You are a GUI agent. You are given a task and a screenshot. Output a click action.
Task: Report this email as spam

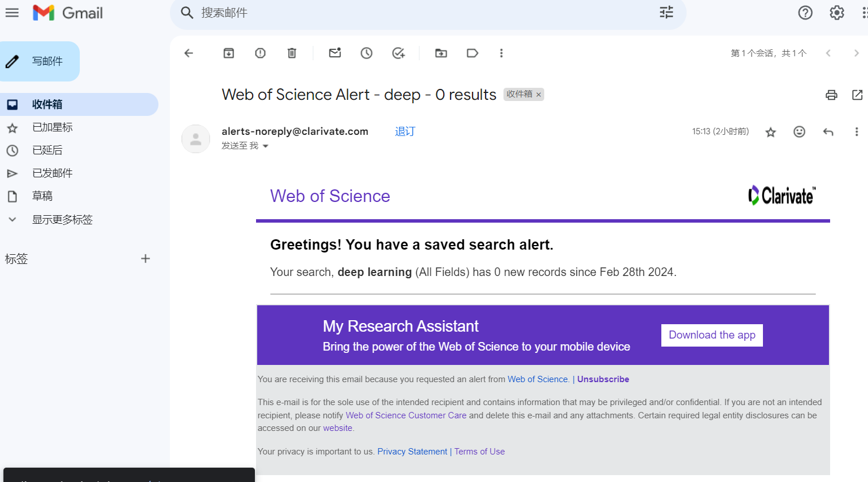260,53
